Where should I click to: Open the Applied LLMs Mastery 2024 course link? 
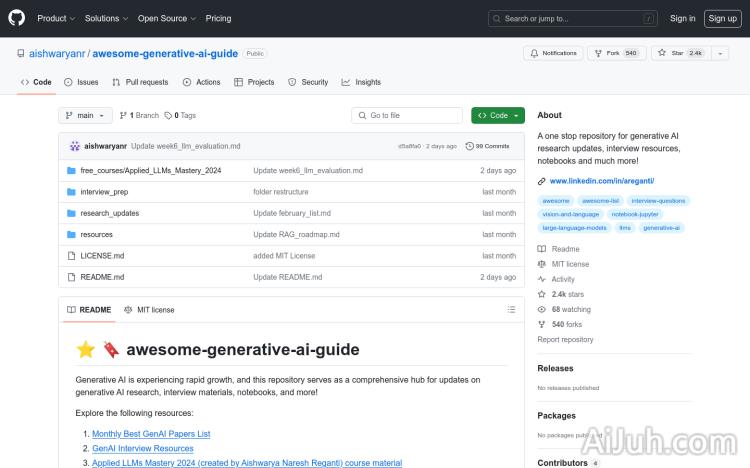[247, 463]
